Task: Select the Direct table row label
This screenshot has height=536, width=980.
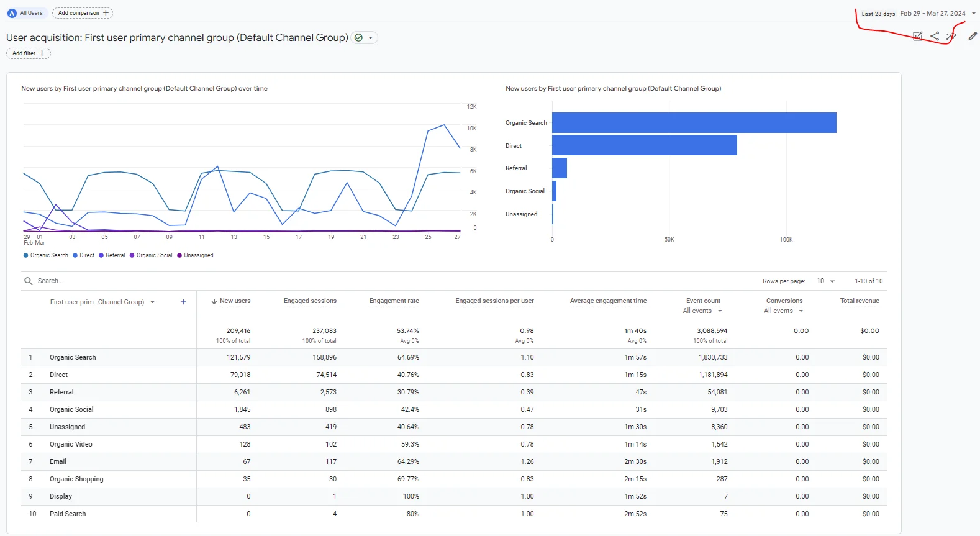Action: pos(58,375)
